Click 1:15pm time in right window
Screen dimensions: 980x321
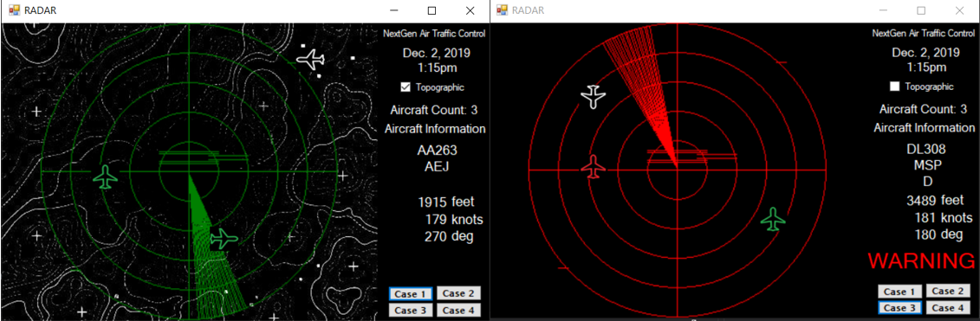(x=926, y=67)
